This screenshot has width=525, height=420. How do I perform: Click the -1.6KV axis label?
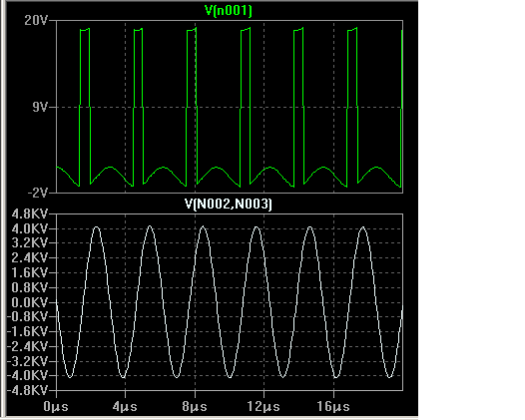tap(28, 331)
